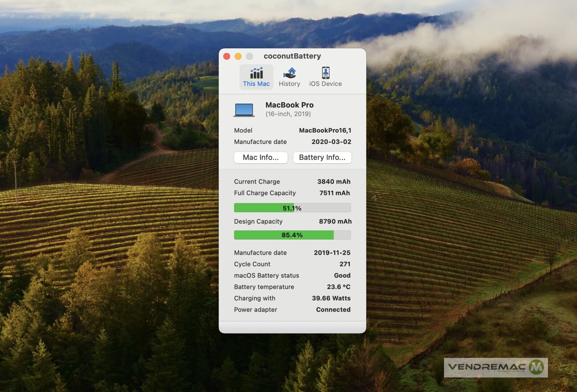Click the iOS Device phone icon

(x=326, y=73)
